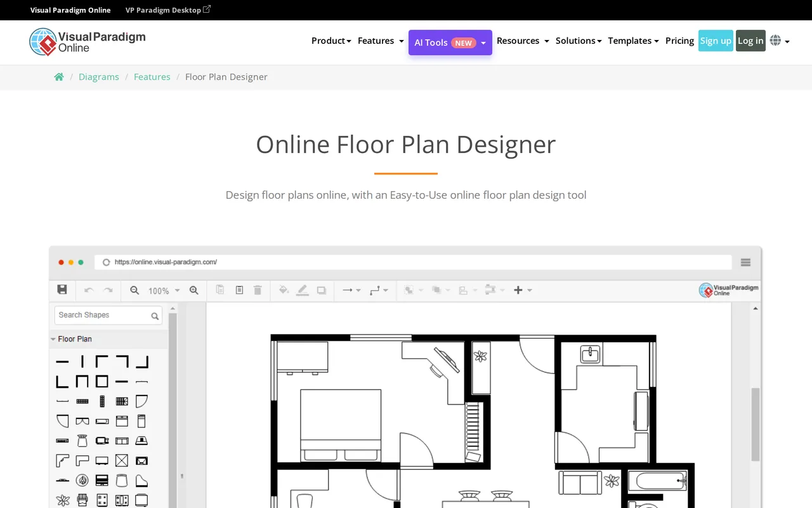Click the Undo arrow in the editor toolbar

[x=89, y=290]
